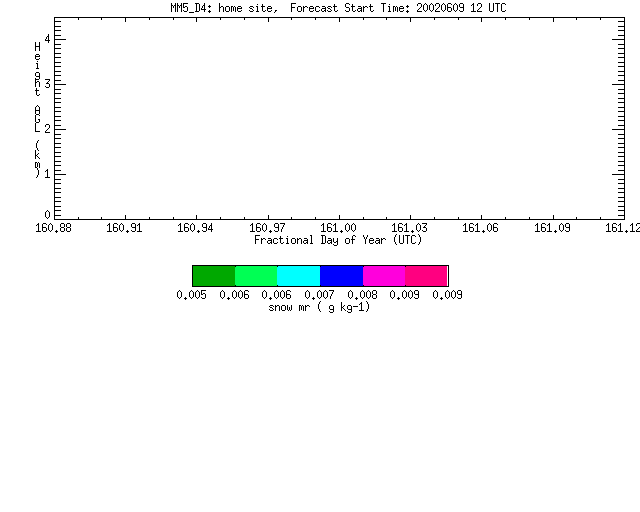This screenshot has width=640, height=512.
Task: Click the colorbar value 0.005
Action: (191, 295)
